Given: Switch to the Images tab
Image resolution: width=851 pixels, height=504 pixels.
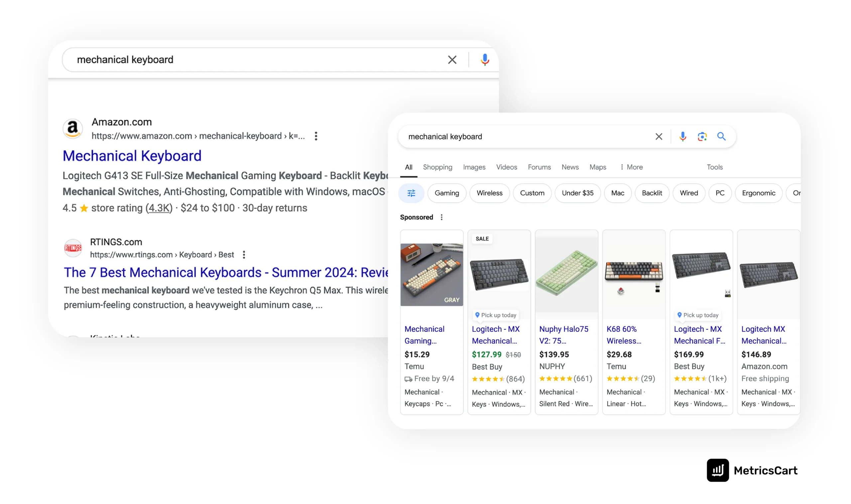Looking at the screenshot, I should 474,167.
